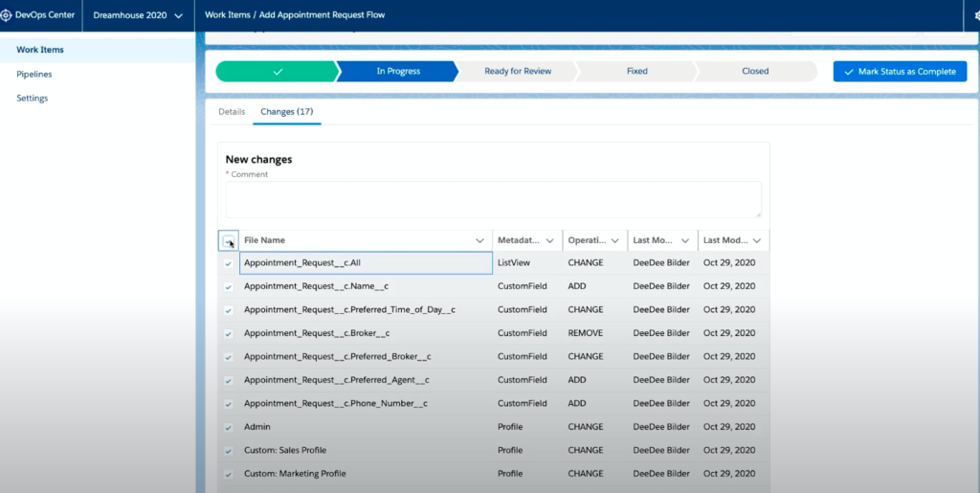Open the Dreamhouse 2020 project dropdown
Screen dimensions: 980x493
click(138, 15)
